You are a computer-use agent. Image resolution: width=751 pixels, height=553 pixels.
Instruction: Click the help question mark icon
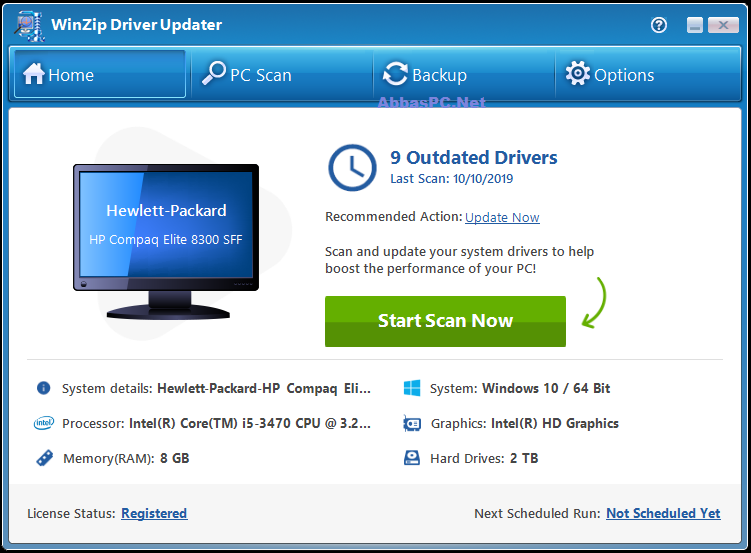(x=659, y=25)
